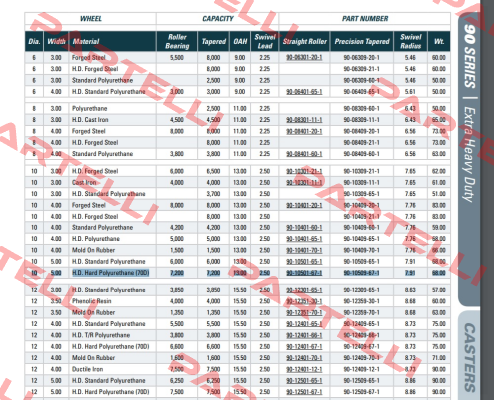Viewport: 494px width, 400px height.
Task: Open the 90-12401-12-1 Ductile Iron link
Action: (x=304, y=369)
